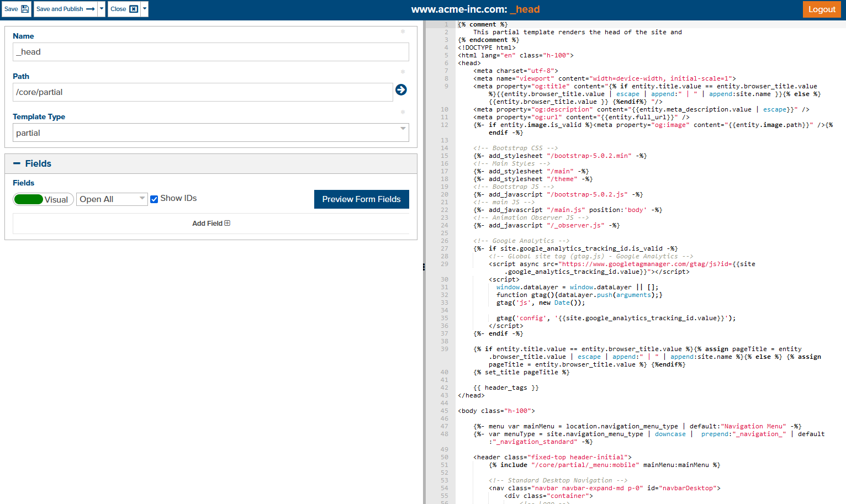Collapse the Fields section header
Image resolution: width=846 pixels, height=504 pixels.
pyautogui.click(x=211, y=163)
